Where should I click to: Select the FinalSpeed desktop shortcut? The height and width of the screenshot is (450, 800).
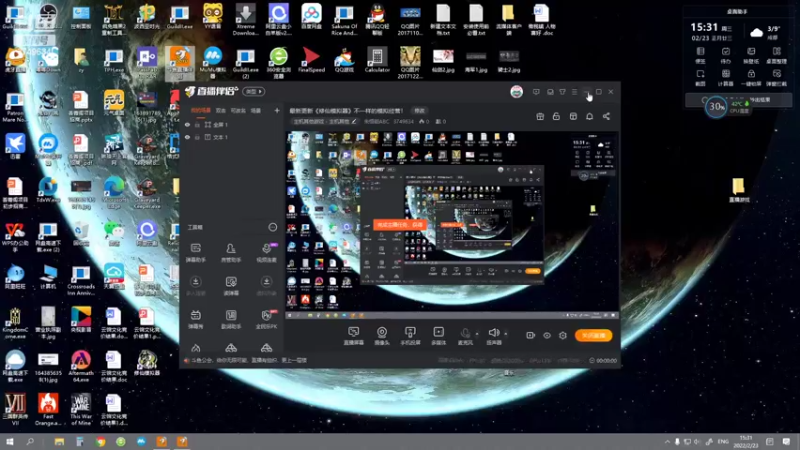(x=311, y=60)
